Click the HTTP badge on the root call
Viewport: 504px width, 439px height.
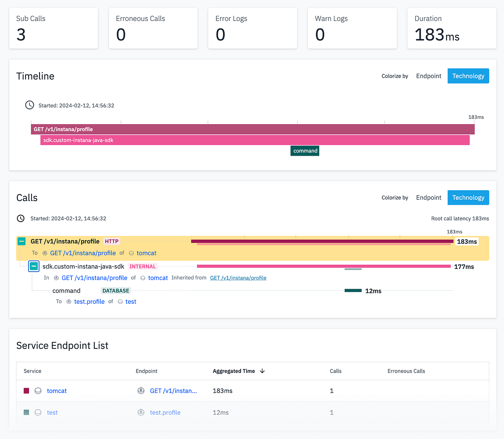point(111,241)
